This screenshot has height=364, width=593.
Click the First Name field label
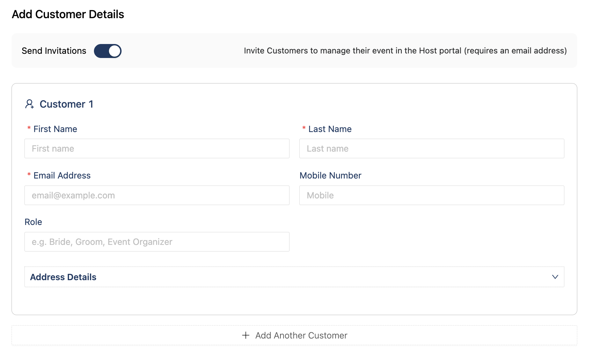pos(55,129)
